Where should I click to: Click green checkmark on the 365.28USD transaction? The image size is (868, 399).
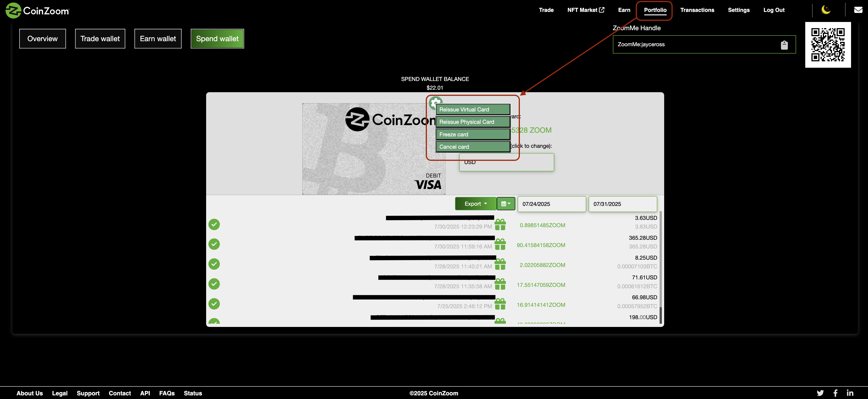214,244
